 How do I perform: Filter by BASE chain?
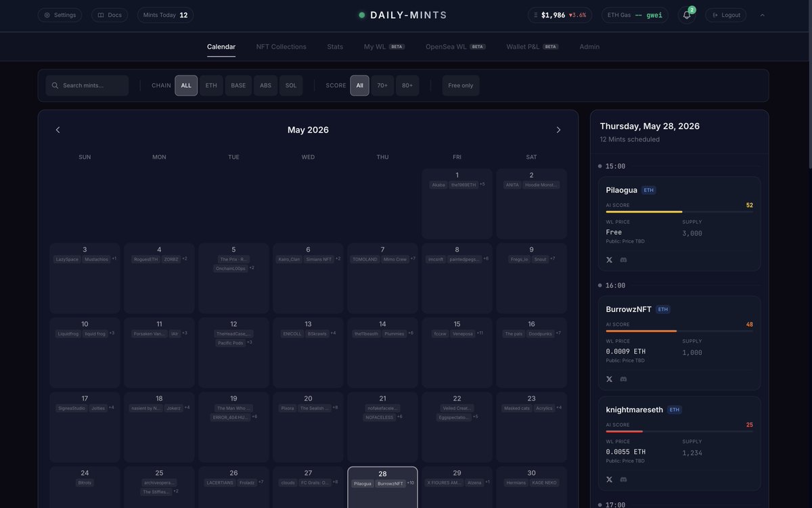point(238,85)
